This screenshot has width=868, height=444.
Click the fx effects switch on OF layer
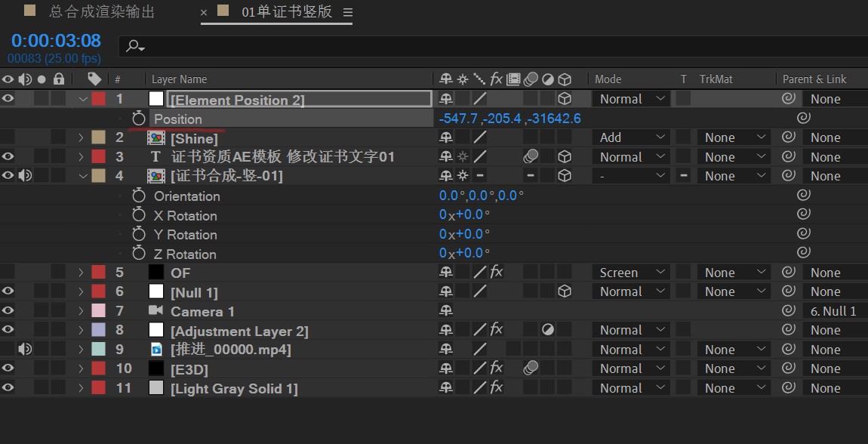pyautogui.click(x=496, y=273)
